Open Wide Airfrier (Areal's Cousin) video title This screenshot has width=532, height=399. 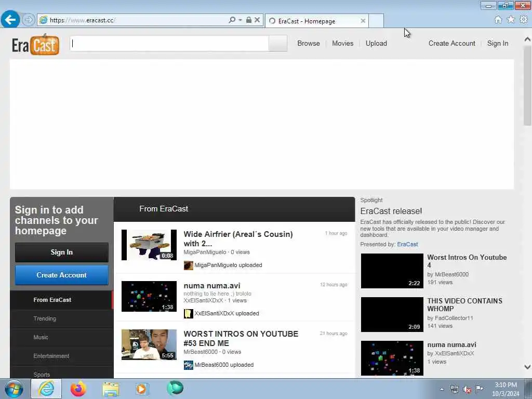click(x=238, y=239)
